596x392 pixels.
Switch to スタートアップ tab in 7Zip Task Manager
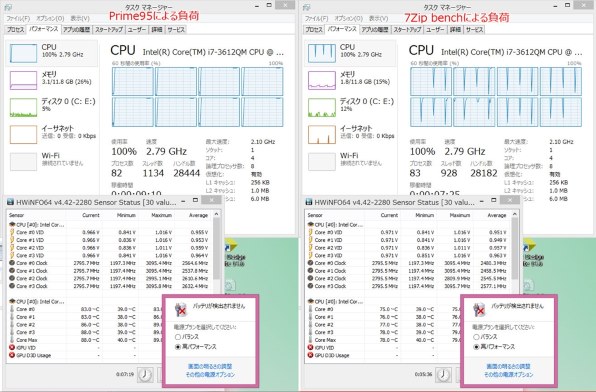[x=407, y=29]
